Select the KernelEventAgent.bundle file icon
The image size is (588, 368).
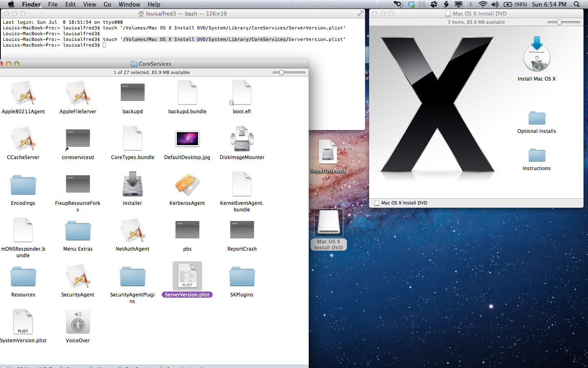tap(242, 184)
